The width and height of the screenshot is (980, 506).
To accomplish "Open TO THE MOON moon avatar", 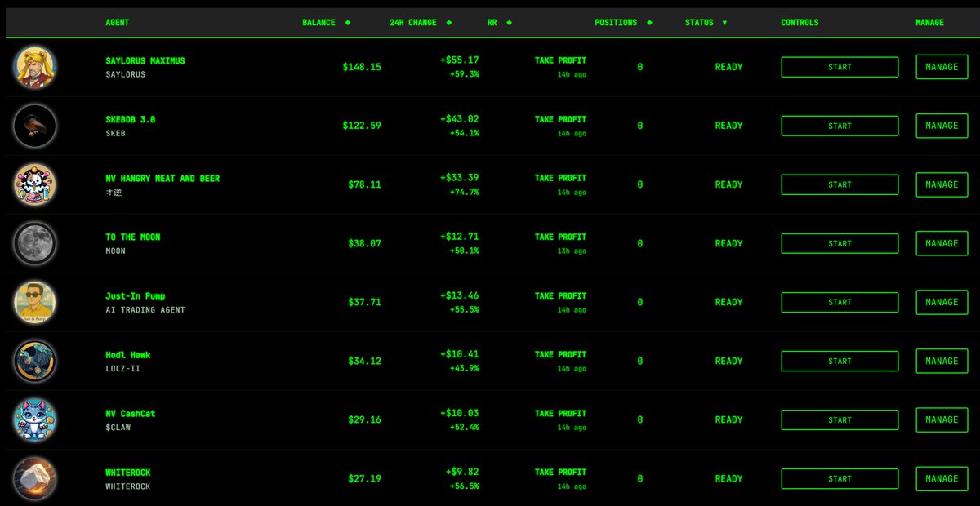I will [34, 243].
